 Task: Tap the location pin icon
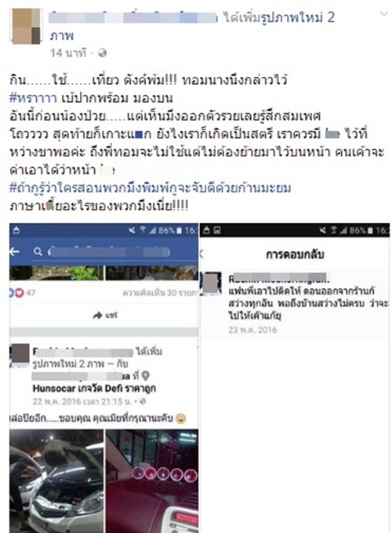pos(146,376)
